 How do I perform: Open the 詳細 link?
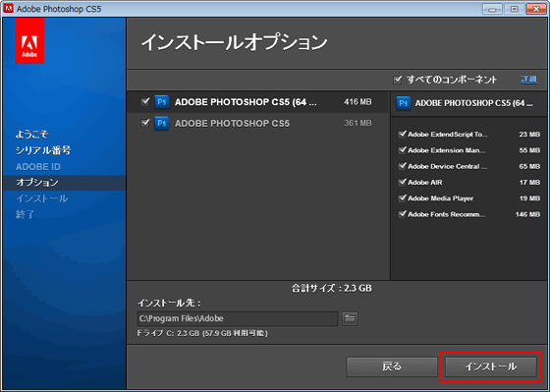529,80
